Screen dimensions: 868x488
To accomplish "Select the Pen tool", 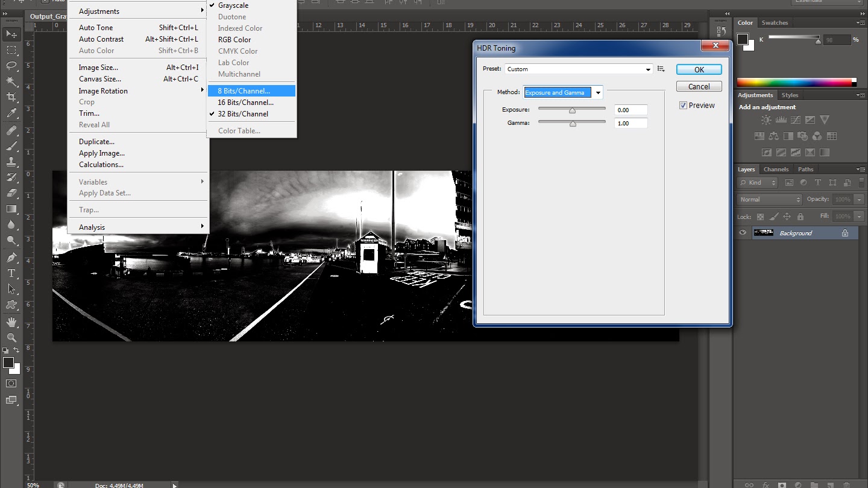I will (11, 258).
